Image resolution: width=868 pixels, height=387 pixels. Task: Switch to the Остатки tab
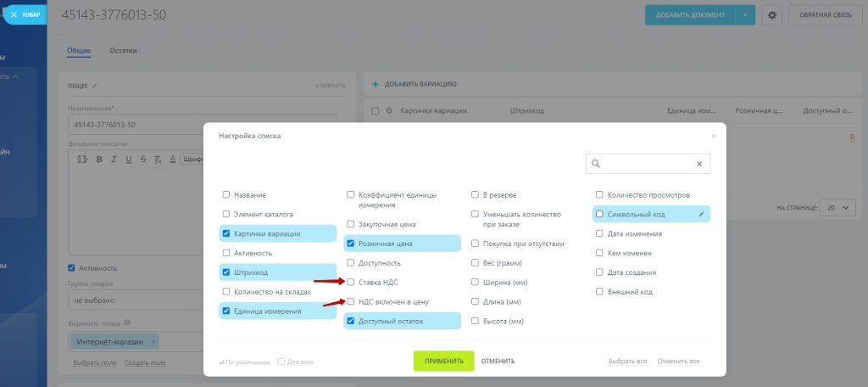click(x=123, y=51)
